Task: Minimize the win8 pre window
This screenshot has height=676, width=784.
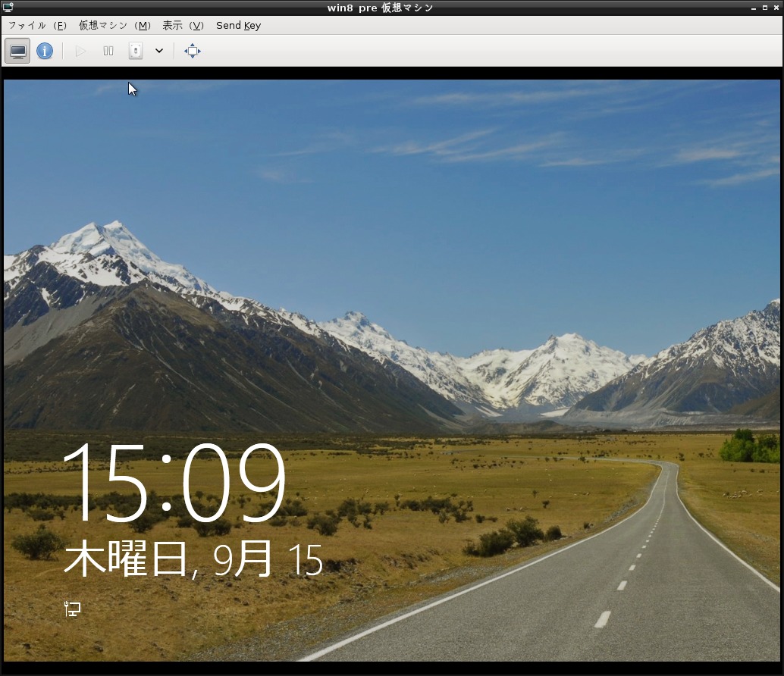Action: [754, 8]
